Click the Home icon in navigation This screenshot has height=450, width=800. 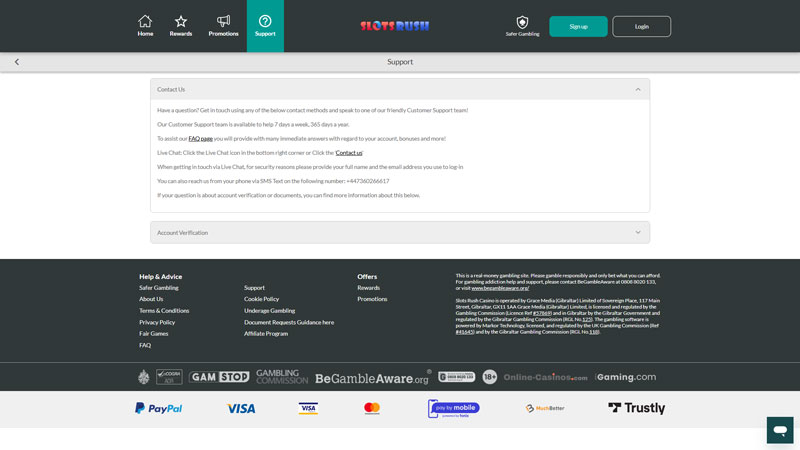[145, 22]
